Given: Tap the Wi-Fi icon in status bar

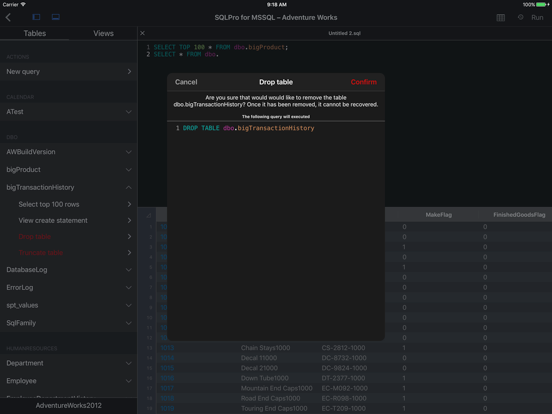Looking at the screenshot, I should click(23, 4).
